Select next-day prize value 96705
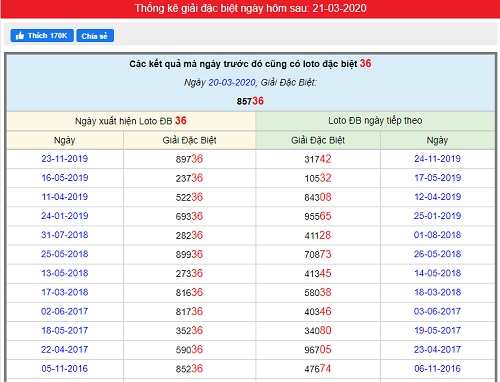Viewport: 500px width, 382px height. click(318, 349)
